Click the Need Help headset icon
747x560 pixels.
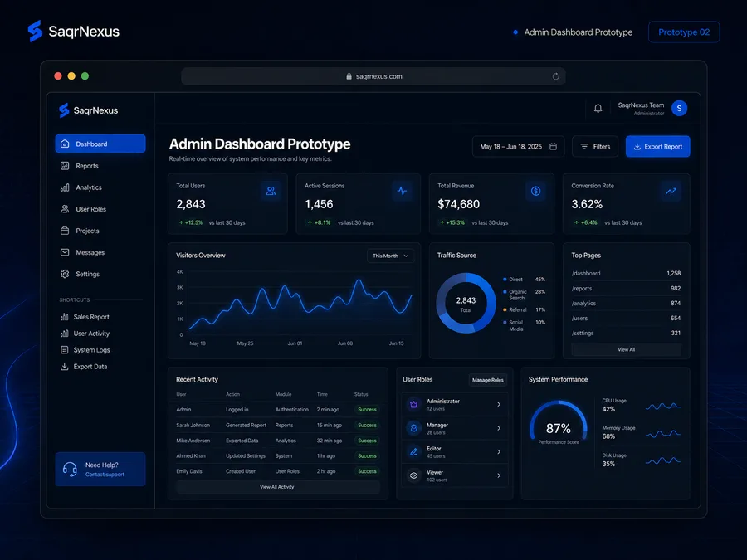[x=70, y=470]
